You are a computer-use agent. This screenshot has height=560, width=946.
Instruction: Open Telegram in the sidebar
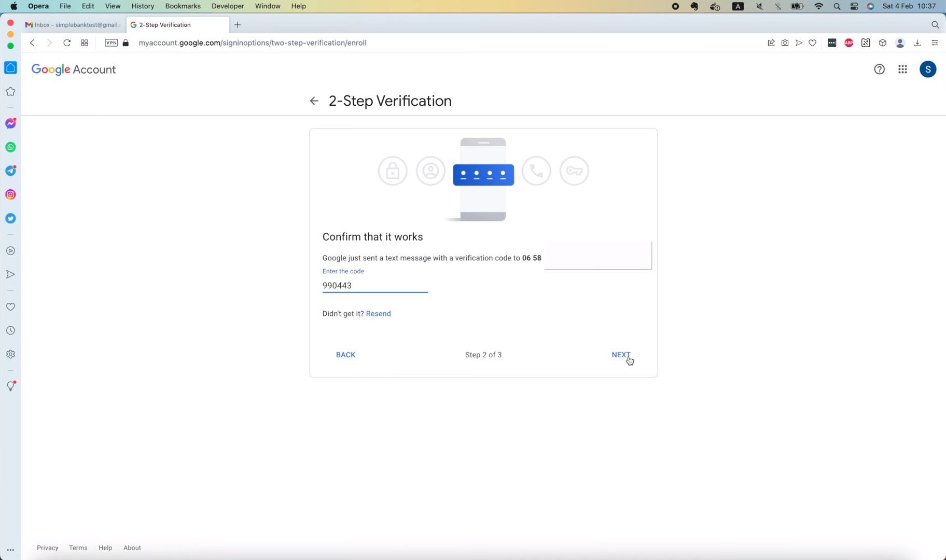tap(10, 171)
